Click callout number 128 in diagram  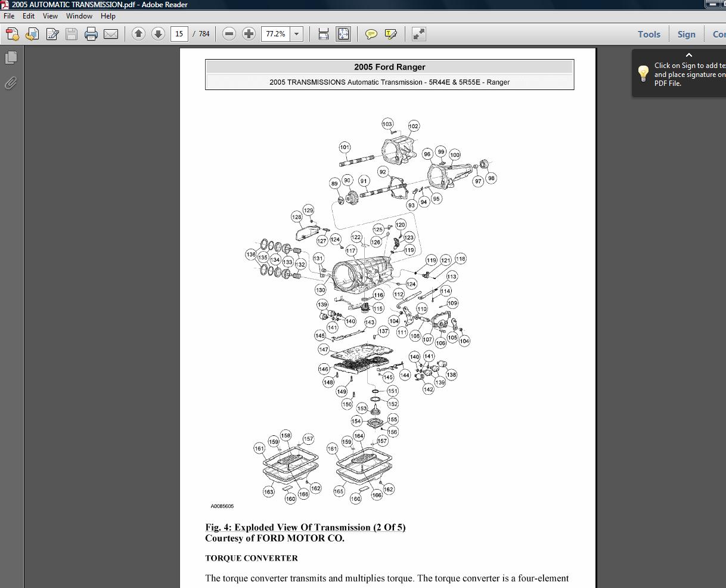point(297,217)
